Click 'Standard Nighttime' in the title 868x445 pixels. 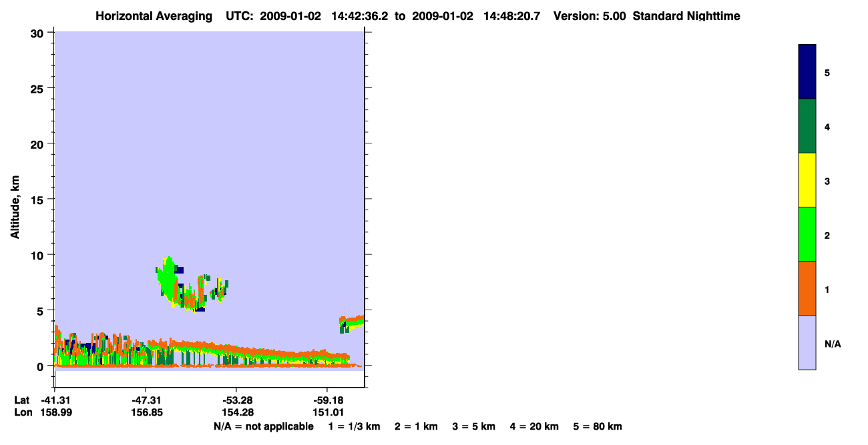(686, 16)
